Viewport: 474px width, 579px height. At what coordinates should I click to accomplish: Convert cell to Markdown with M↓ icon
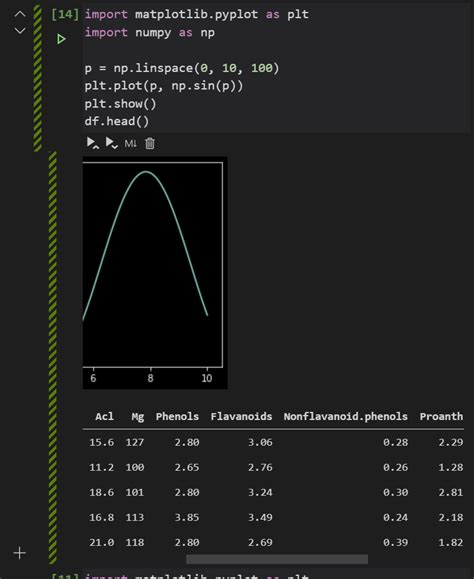click(x=130, y=143)
